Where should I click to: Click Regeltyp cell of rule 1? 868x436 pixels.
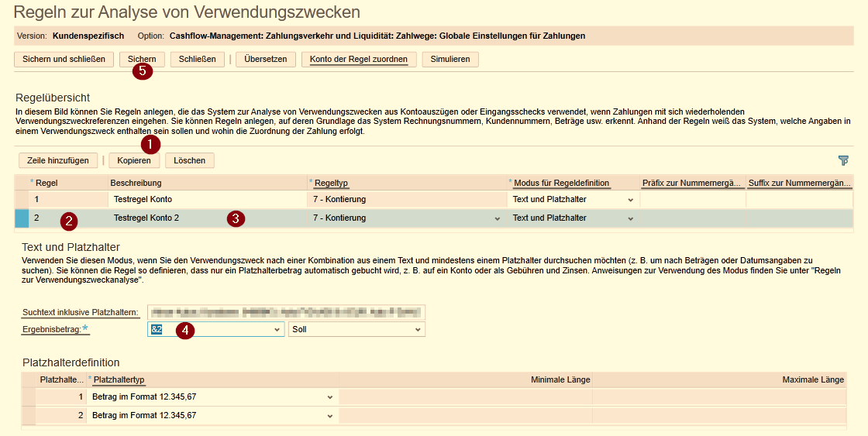tap(407, 199)
